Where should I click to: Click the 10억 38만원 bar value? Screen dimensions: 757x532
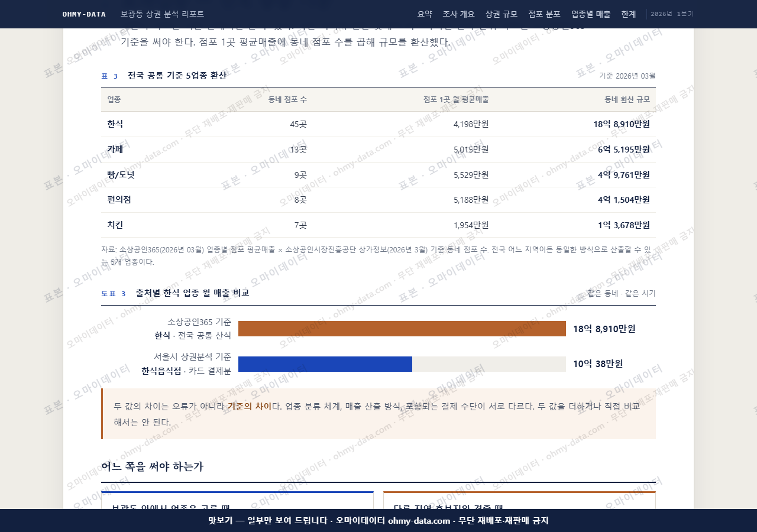(x=598, y=364)
